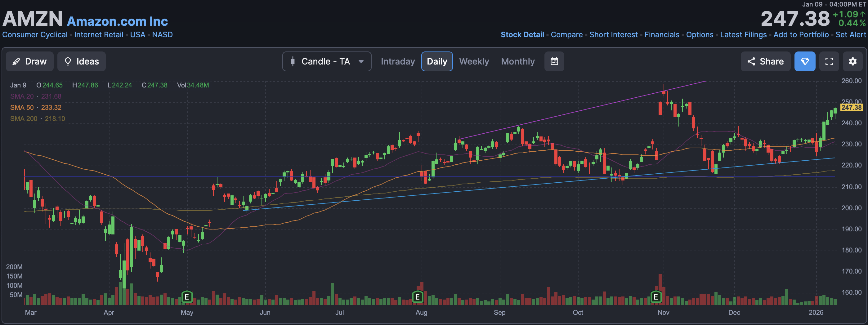Click the Amazon.com Inc company name
Screen dimensions: 868x325
(117, 21)
